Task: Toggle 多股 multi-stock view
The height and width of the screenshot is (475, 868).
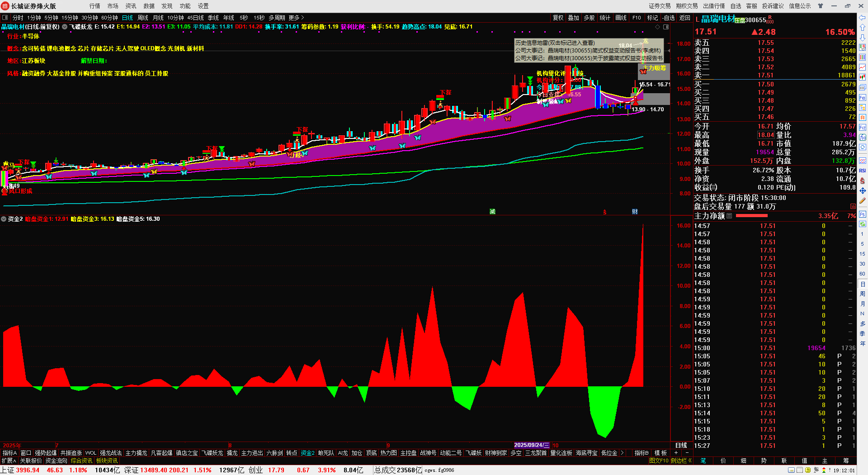Action: [x=589, y=18]
